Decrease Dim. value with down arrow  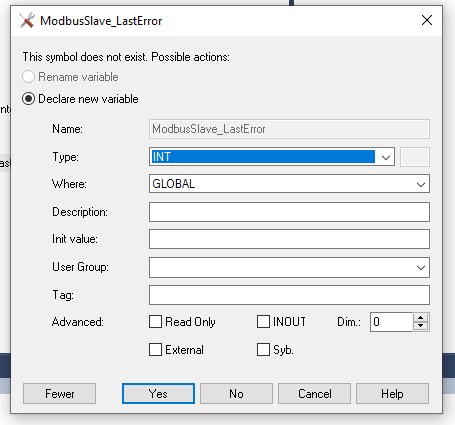pyautogui.click(x=421, y=326)
